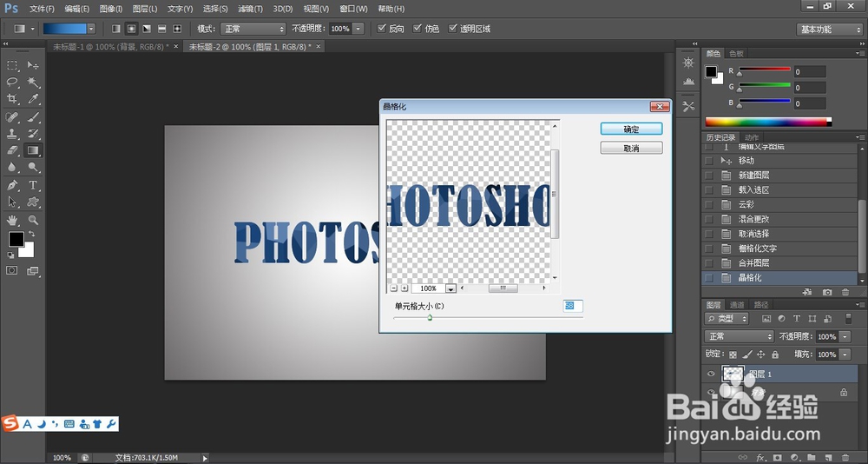Select the Lasso tool

[x=12, y=82]
